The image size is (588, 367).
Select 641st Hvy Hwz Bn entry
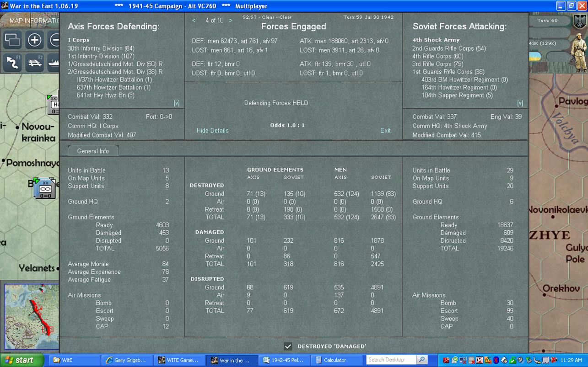pyautogui.click(x=105, y=95)
